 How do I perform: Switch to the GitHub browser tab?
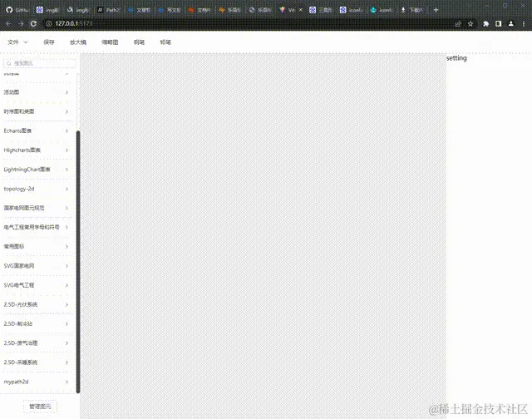coord(17,10)
